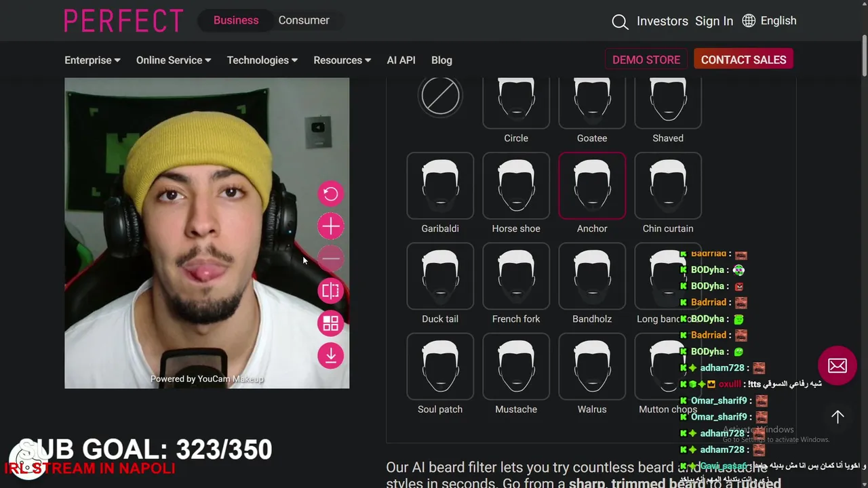The height and width of the screenshot is (488, 868).
Task: Click the CONTACT SALES button
Action: [x=743, y=60]
